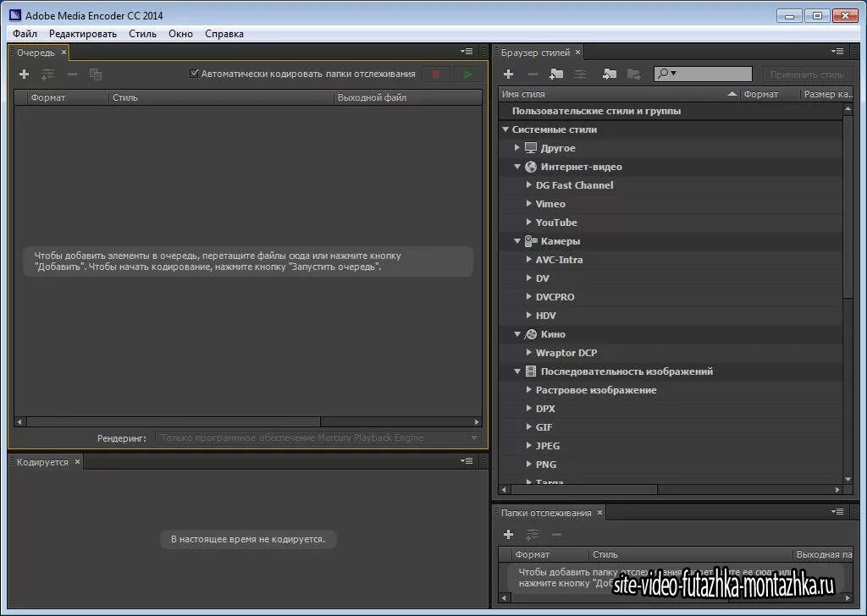867x616 pixels.
Task: Select the DV preset row
Action: [x=671, y=278]
